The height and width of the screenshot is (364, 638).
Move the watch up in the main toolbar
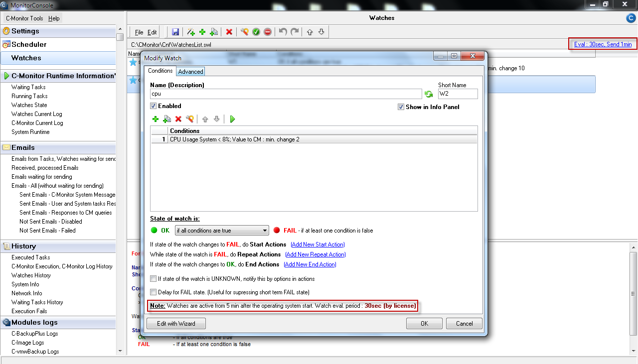pyautogui.click(x=310, y=32)
